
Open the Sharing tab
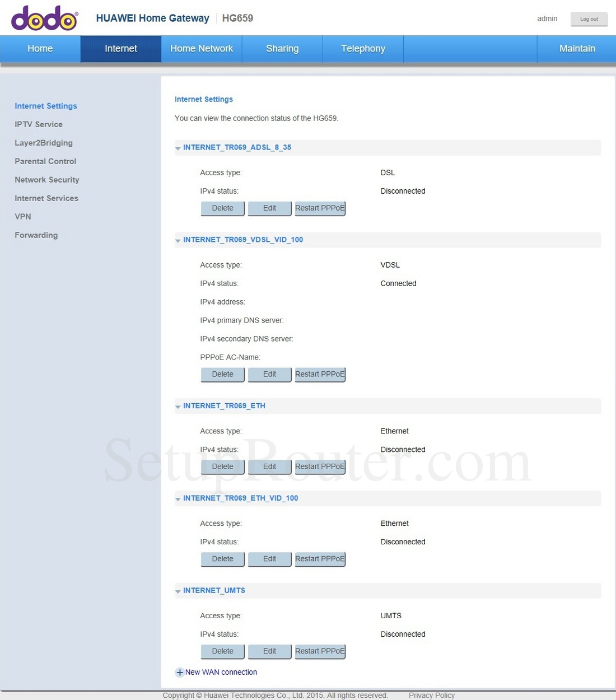point(282,49)
